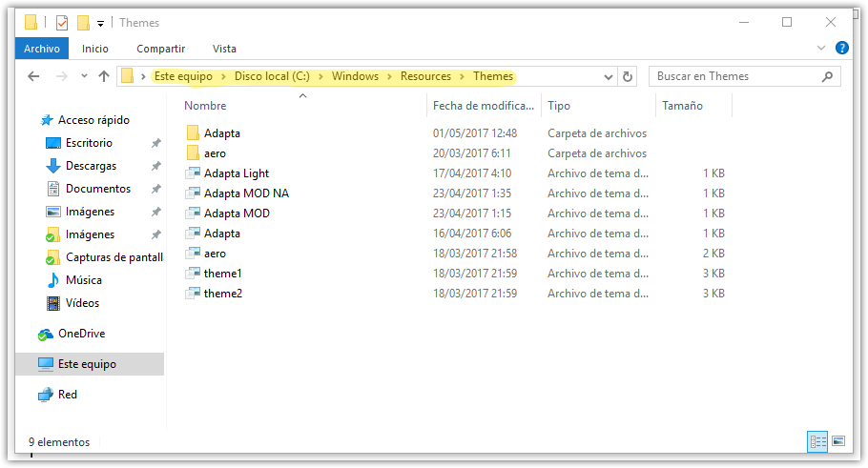Select the theme1 file icon
The image size is (868, 468).
point(193,274)
